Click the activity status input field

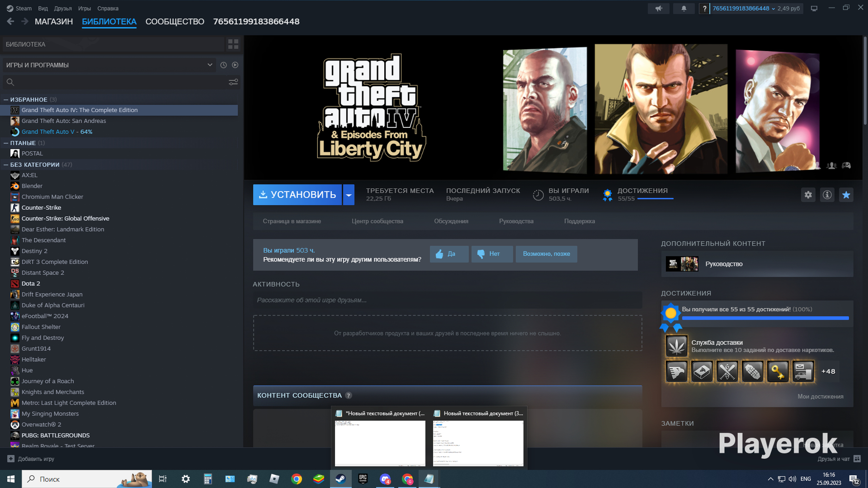point(447,300)
